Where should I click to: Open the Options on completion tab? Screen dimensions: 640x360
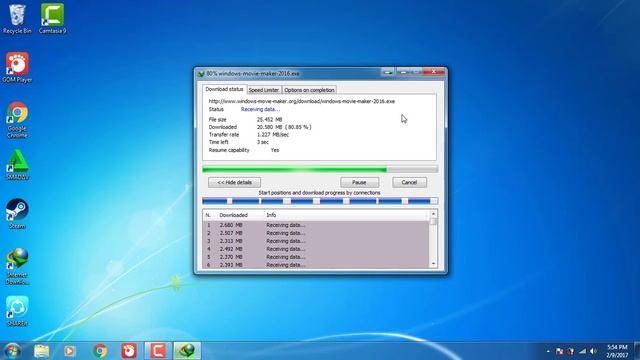pyautogui.click(x=309, y=90)
